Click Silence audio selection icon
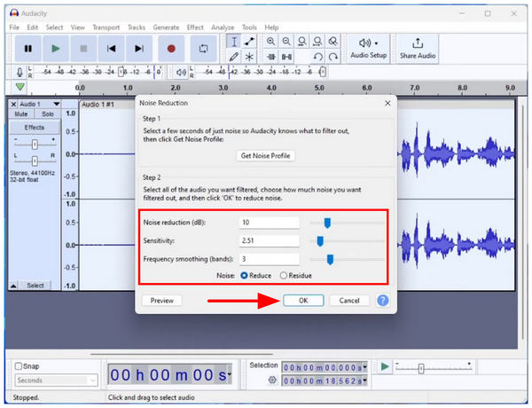 pyautogui.click(x=286, y=57)
